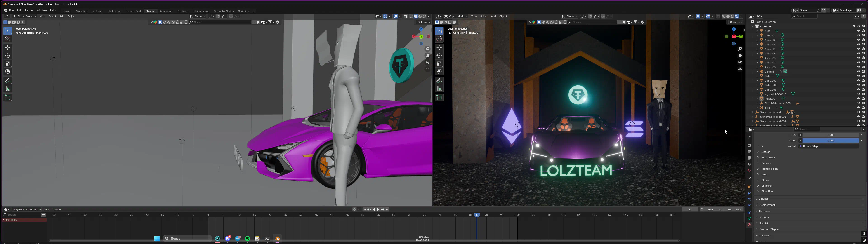Click the new collection icon in outliner
Image resolution: width=868 pixels, height=244 pixels.
click(863, 16)
